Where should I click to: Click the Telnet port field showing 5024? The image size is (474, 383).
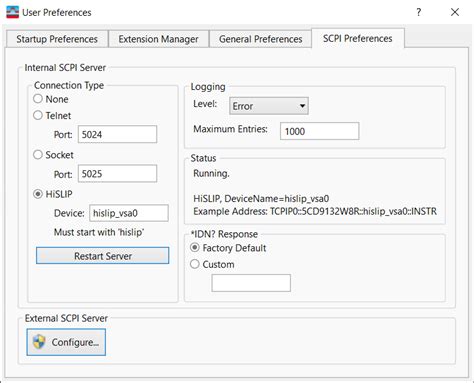click(x=117, y=134)
